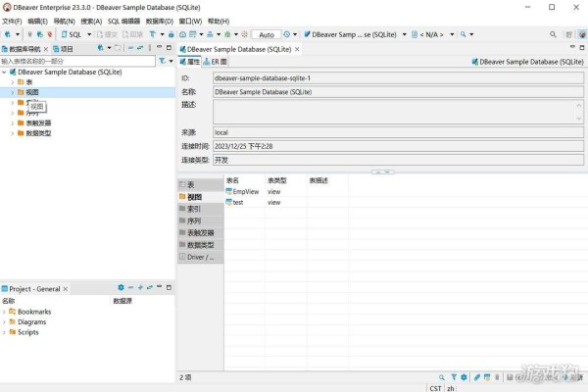Screen dimensions: 588x392
Task: Expand the 表触发器 folder in navigator tree
Action: pyautogui.click(x=12, y=123)
